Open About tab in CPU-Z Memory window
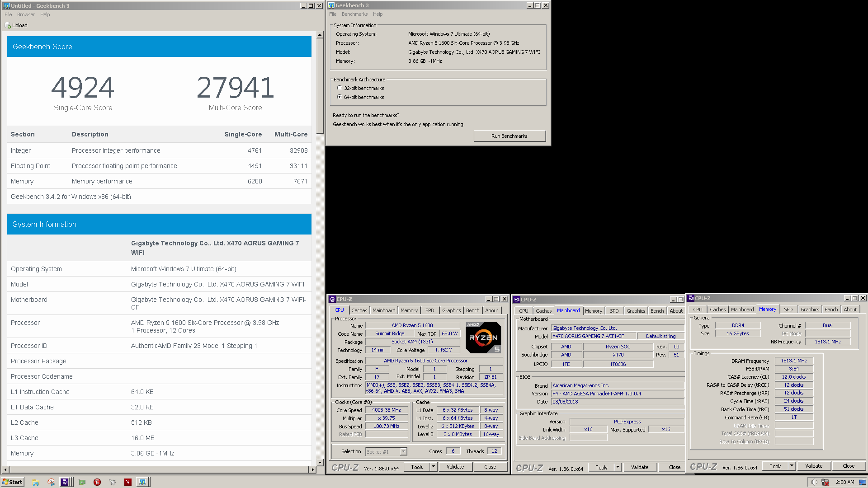Viewport: 868px width, 488px height. [850, 310]
